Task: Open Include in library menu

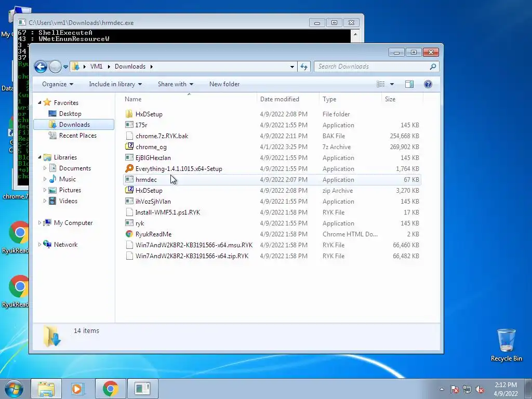Action: (115, 84)
